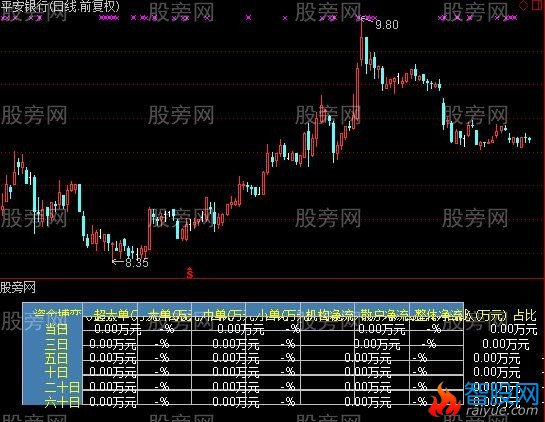Viewport: 545px width, 422px height.
Task: Click the red square icon beside the diamond
Action: pyautogui.click(x=538, y=5)
